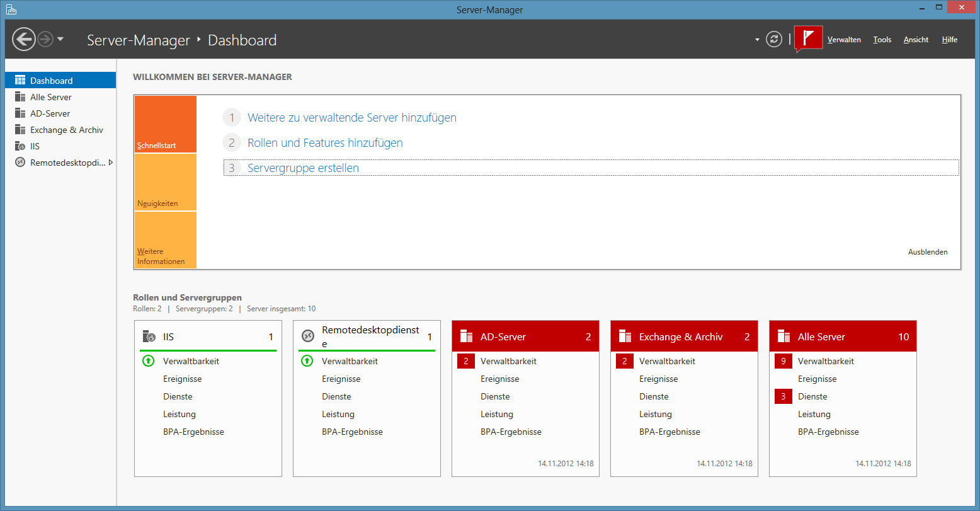
Task: Open Verwaltbarkeit in the AD-Server tile
Action: 509,361
